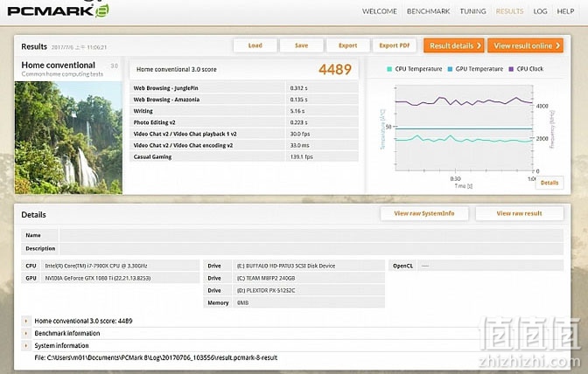Expand the System information section
The image size is (588, 374).
point(26,345)
